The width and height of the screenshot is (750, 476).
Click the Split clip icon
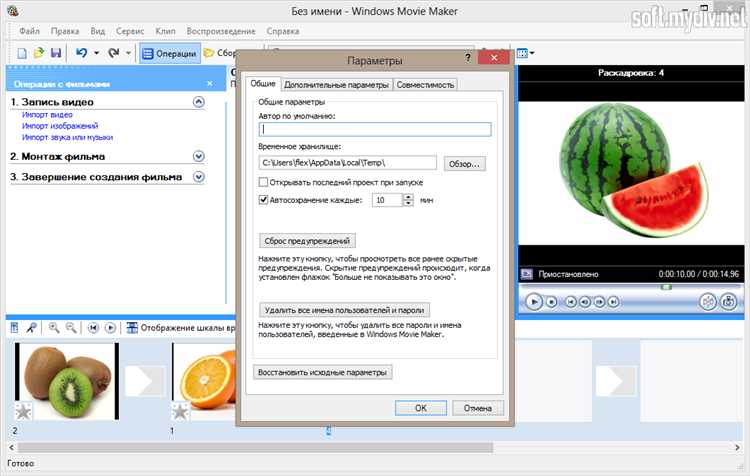pyautogui.click(x=708, y=302)
